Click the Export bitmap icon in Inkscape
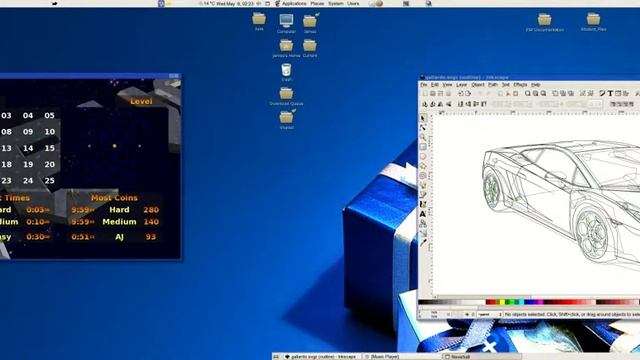640x360 pixels. point(468,94)
